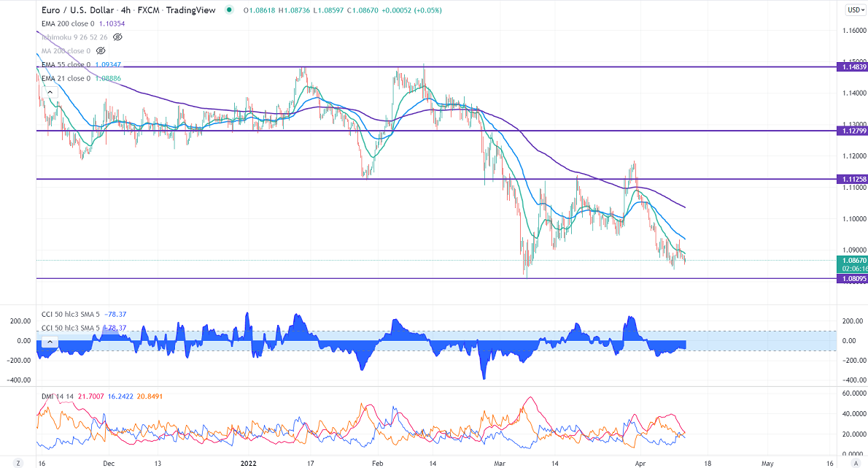Click the 1.12799 horizontal line price label
Image resolution: width=868 pixels, height=468 pixels.
[x=853, y=131]
